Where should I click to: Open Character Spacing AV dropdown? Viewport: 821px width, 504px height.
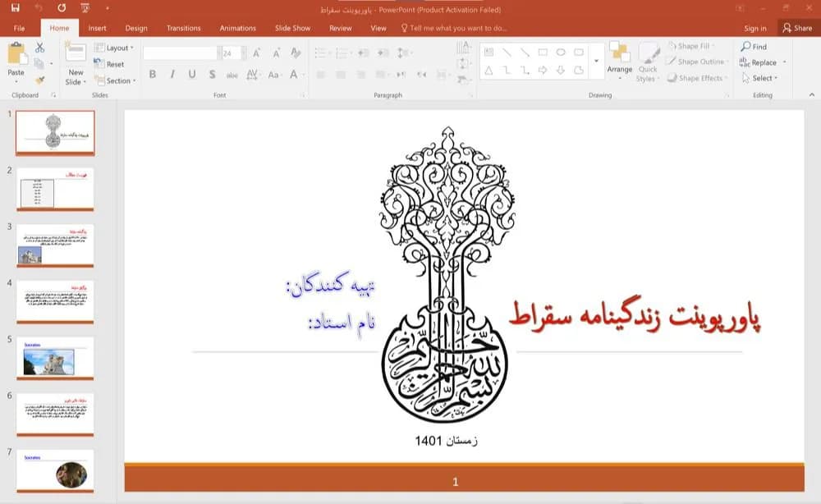[253, 75]
